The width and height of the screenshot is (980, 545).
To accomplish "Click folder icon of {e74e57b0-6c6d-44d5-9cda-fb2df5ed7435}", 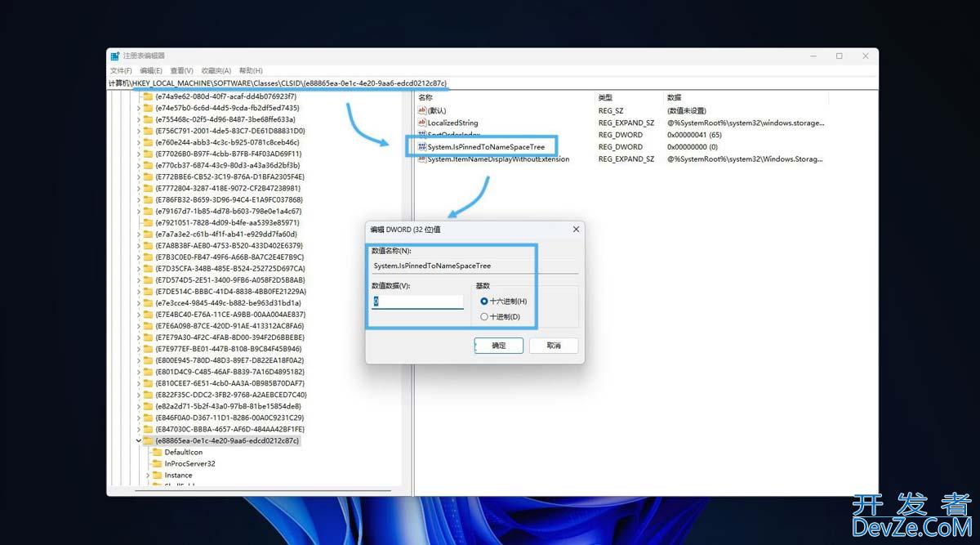I will pyautogui.click(x=148, y=108).
